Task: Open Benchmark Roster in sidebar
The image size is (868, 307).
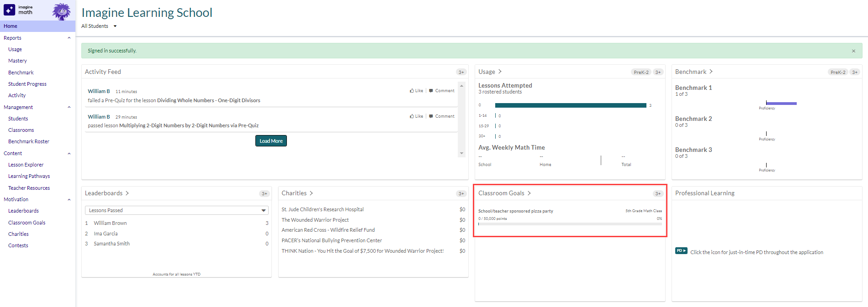Action: click(29, 141)
